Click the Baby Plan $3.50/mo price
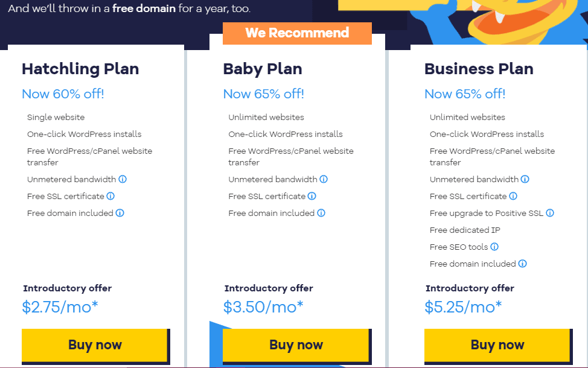 pyautogui.click(x=263, y=307)
